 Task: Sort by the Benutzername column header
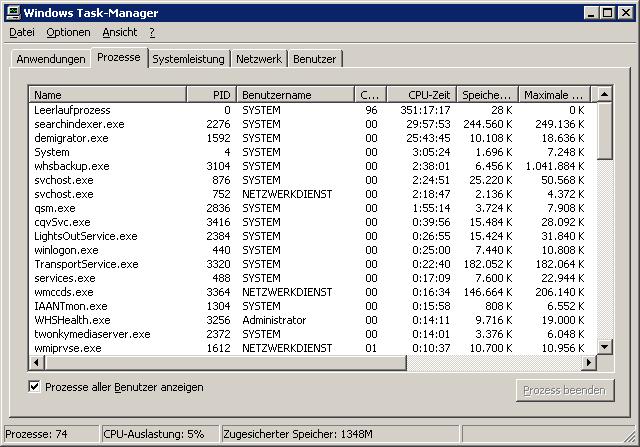coord(296,95)
